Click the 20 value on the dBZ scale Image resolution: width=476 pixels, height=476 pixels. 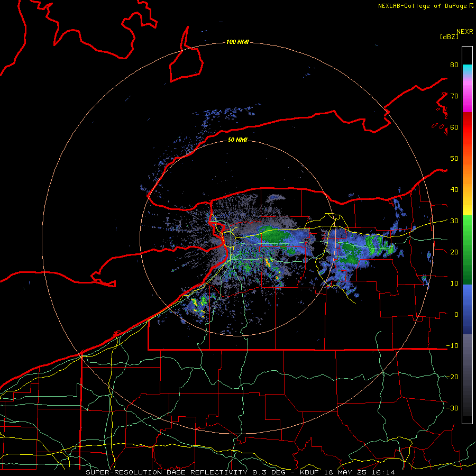(x=454, y=252)
